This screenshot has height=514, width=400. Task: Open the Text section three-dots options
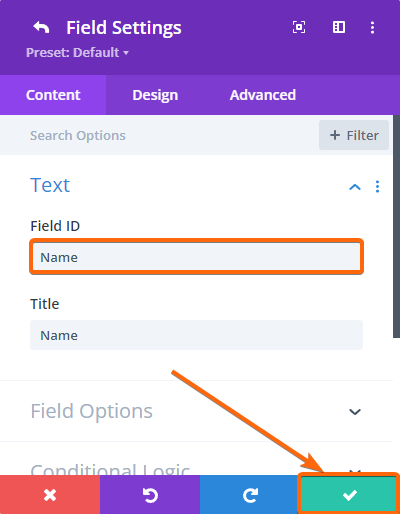coord(377,187)
